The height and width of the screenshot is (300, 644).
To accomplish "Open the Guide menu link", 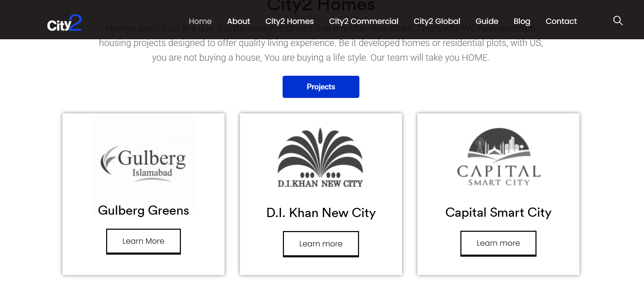I will pyautogui.click(x=487, y=21).
